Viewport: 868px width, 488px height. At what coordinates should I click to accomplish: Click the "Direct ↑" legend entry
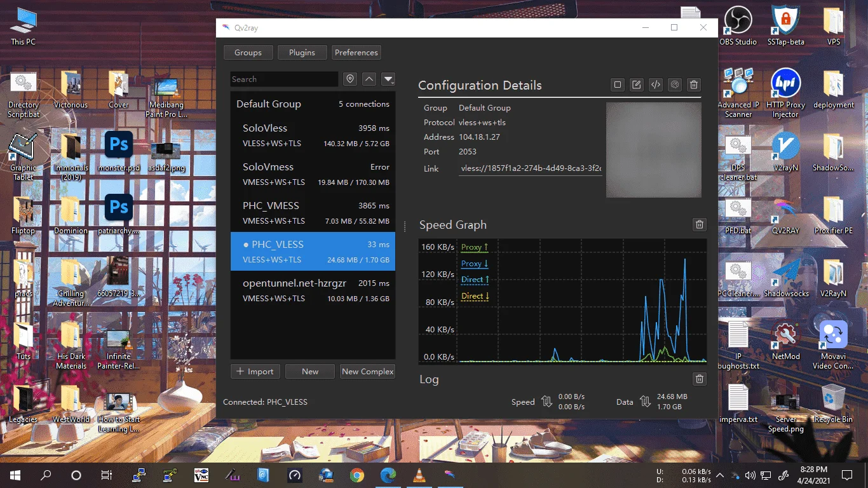click(x=475, y=280)
